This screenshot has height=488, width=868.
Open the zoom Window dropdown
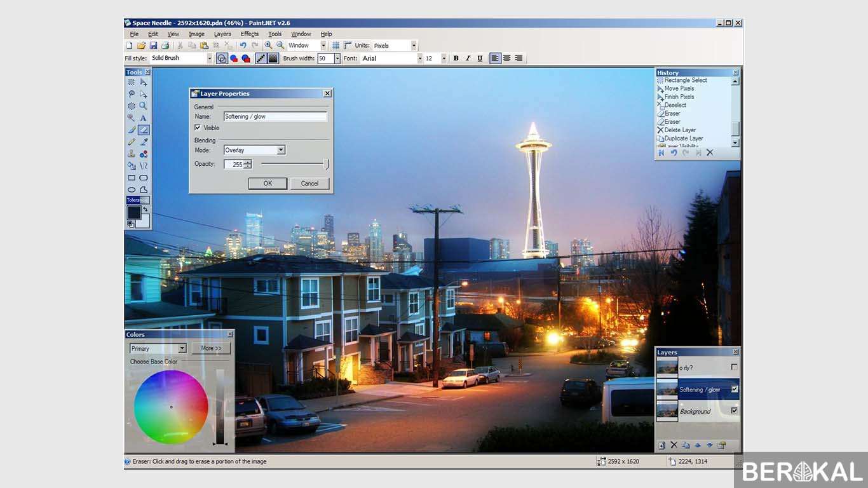[x=323, y=46]
